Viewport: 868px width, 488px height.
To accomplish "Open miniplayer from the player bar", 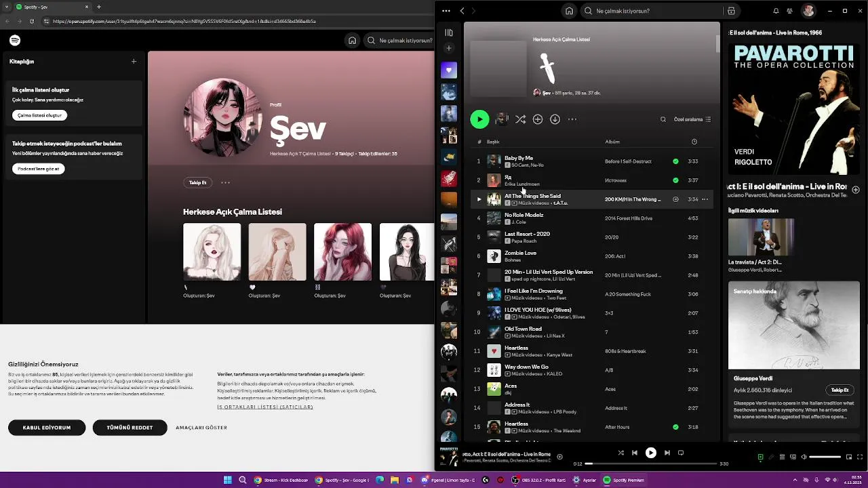I will 848,457.
